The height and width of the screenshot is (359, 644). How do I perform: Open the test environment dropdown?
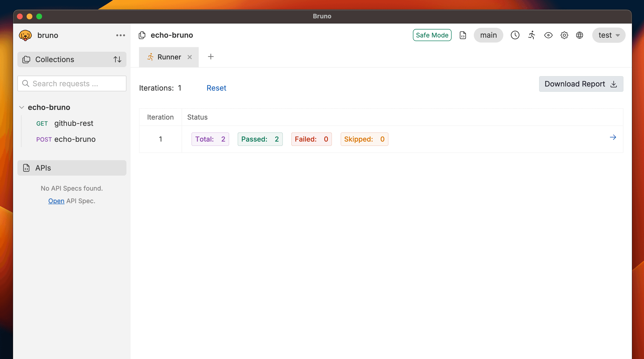(608, 35)
